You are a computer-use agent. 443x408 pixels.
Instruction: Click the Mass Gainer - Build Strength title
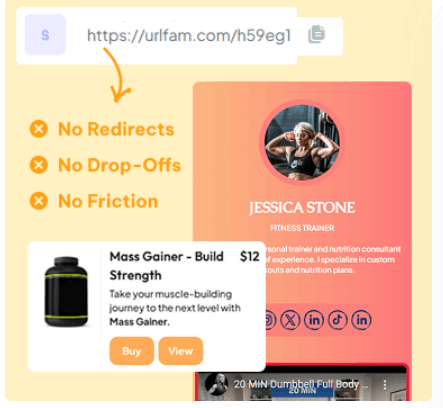tap(167, 266)
